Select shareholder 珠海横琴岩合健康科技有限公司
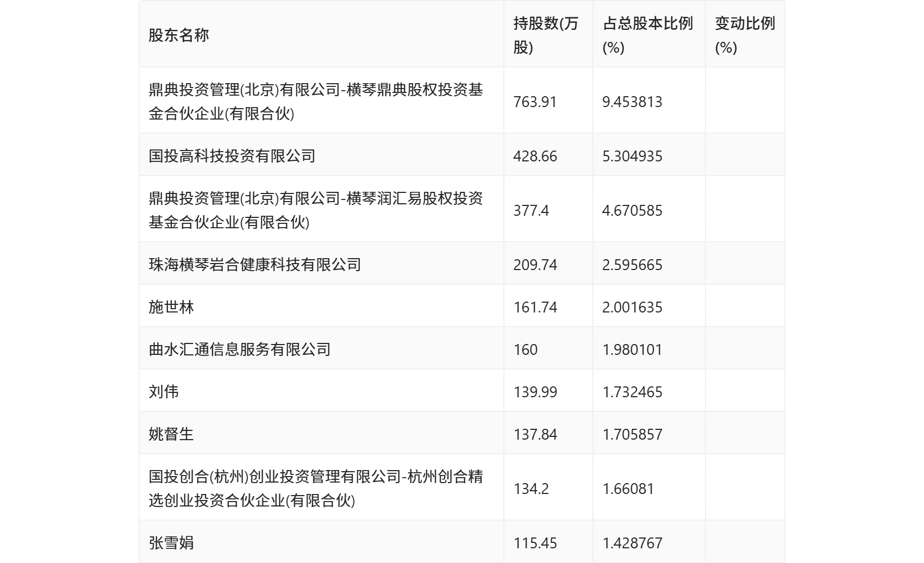Screen dimensions: 924x563 pyautogui.click(x=255, y=265)
